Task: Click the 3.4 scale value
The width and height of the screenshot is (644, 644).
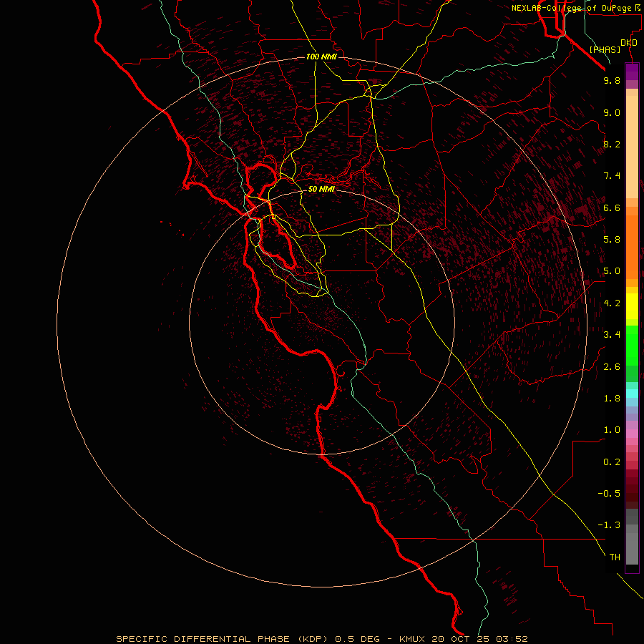Action: [x=612, y=335]
